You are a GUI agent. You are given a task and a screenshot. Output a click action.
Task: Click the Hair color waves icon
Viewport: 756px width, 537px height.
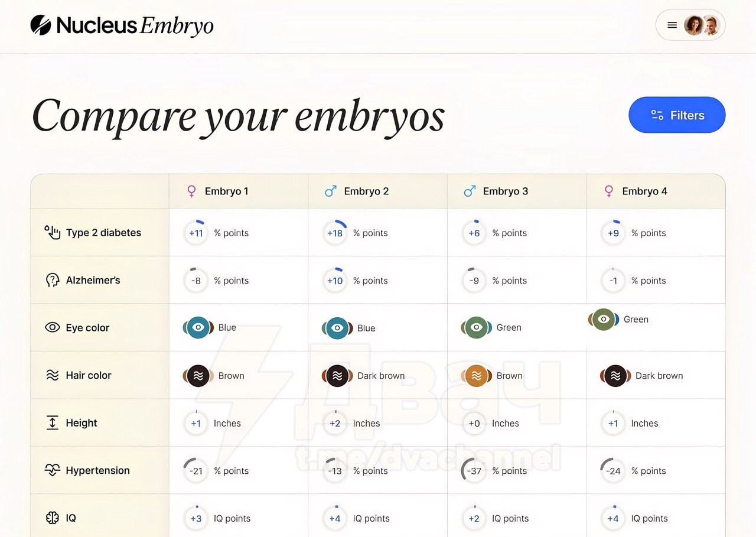[53, 375]
